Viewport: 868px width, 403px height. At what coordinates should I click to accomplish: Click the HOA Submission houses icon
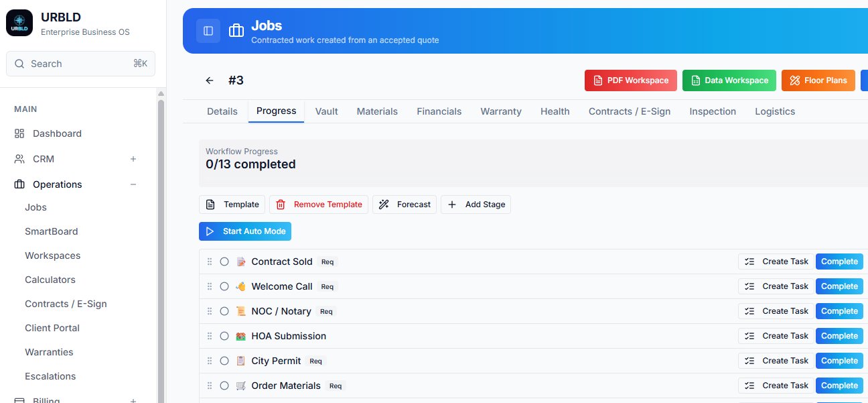241,336
